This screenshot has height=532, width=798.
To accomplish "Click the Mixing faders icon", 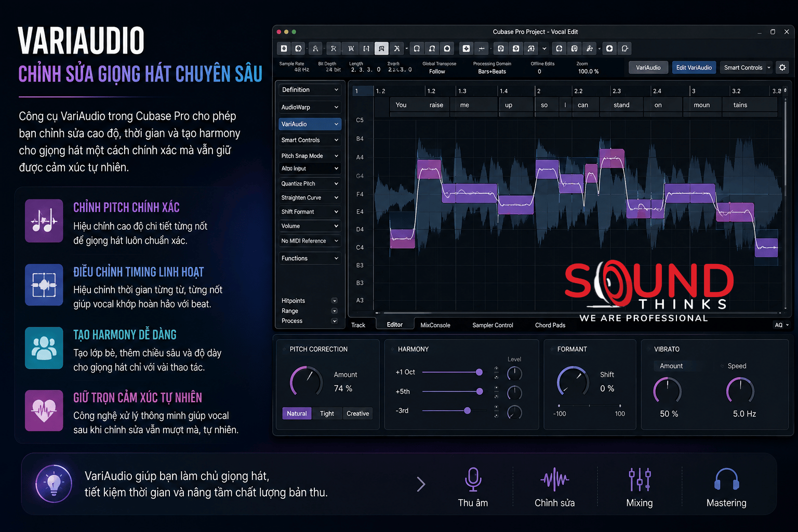I will (640, 480).
